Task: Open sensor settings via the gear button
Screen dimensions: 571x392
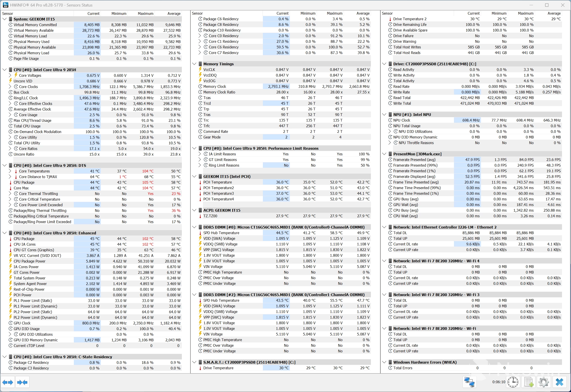Action: (x=544, y=382)
